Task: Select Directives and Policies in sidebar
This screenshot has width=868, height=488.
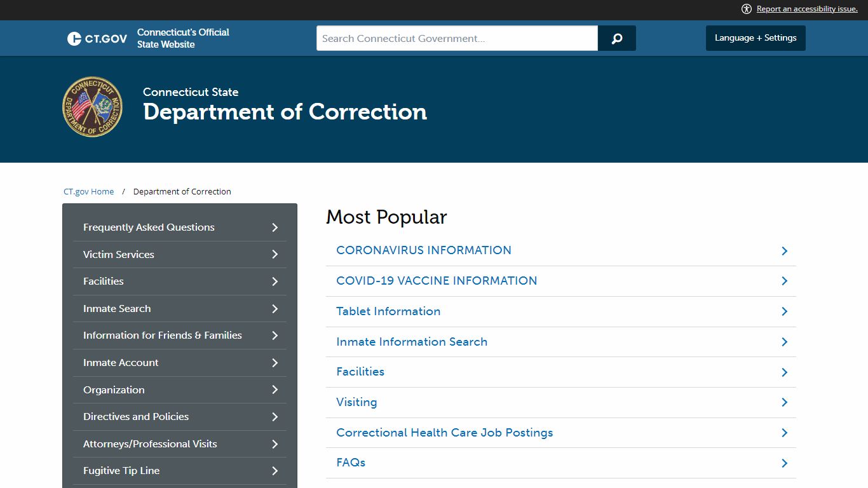Action: (x=136, y=417)
